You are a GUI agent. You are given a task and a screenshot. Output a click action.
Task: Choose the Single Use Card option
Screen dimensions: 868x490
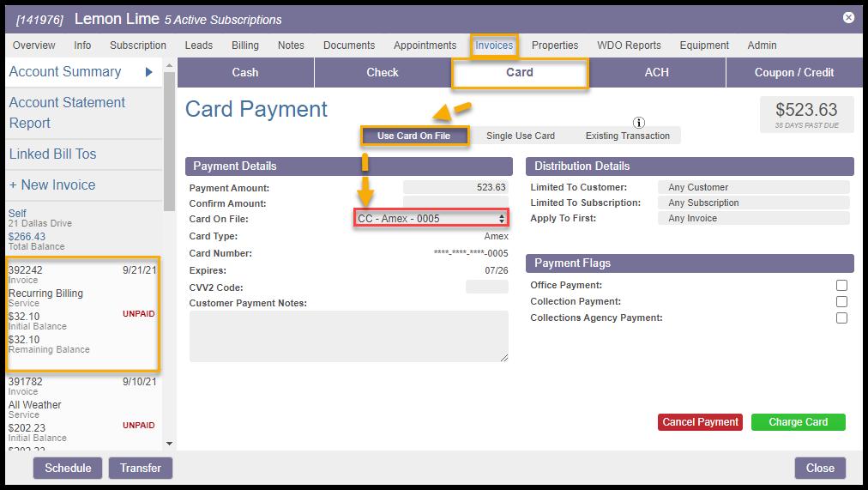click(x=520, y=136)
